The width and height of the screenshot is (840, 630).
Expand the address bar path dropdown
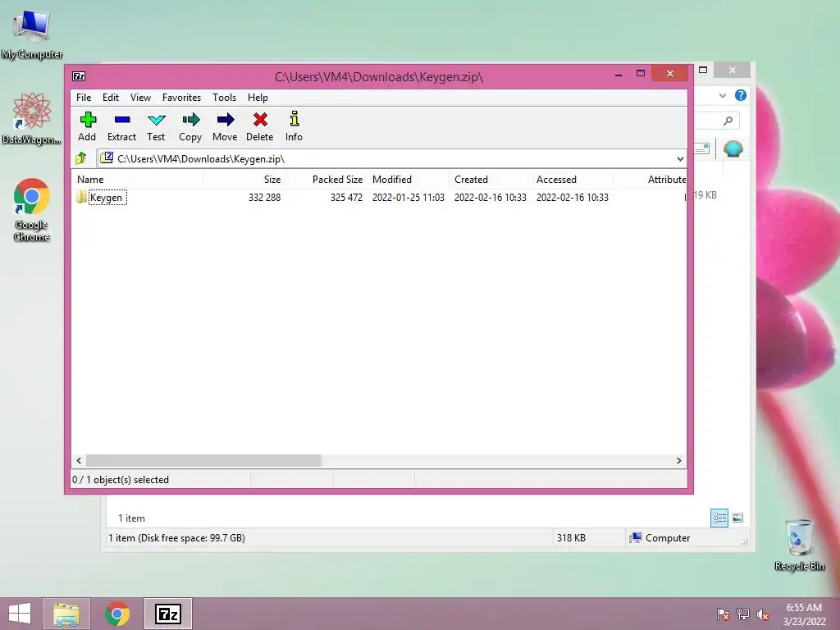coord(680,158)
